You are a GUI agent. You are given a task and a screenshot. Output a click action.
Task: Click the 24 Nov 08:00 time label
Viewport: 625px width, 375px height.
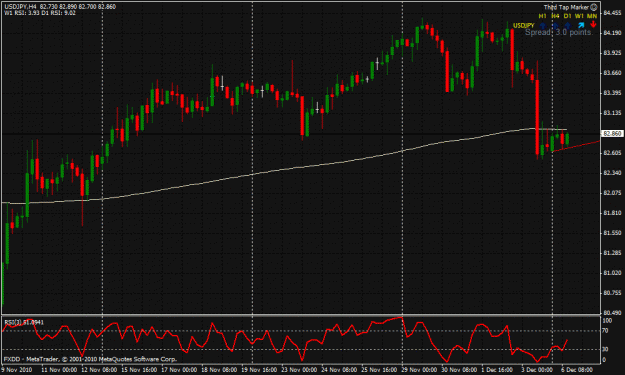(339, 370)
